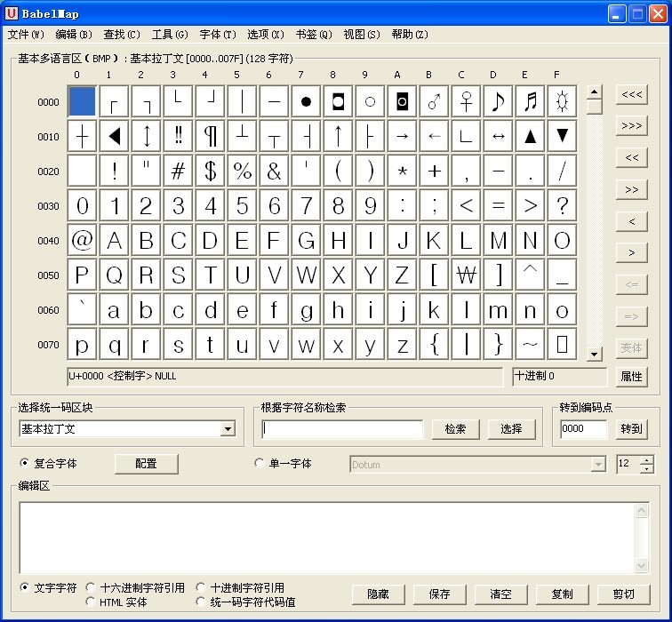Click the character name search input field
Image resolution: width=672 pixels, height=622 pixels.
(342, 429)
